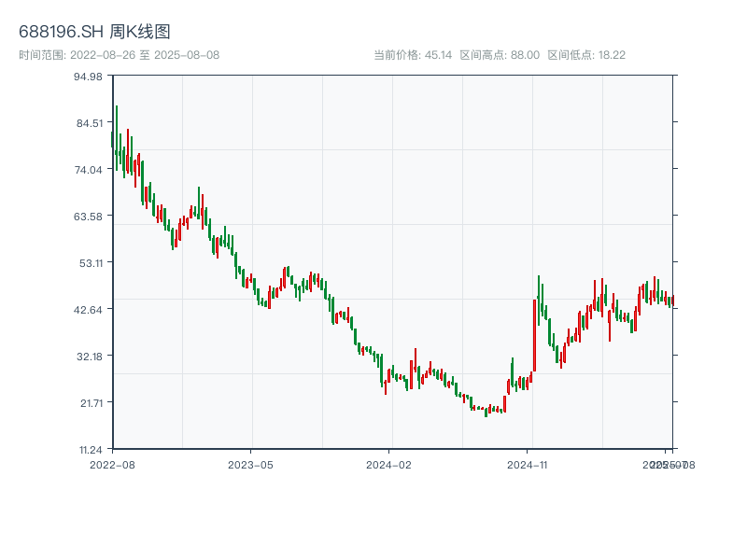Screen dimensions: 747x560
Task: Click the period high 区间高点: 88.00
Action: pyautogui.click(x=500, y=55)
